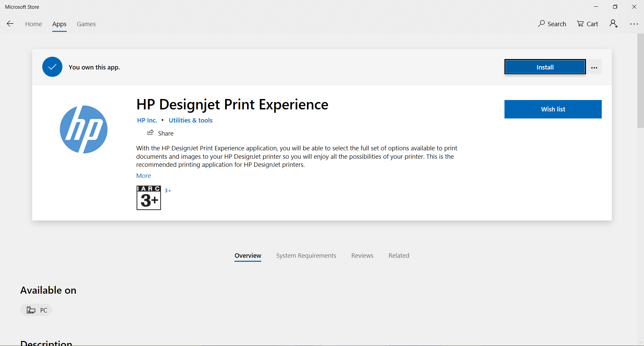The width and height of the screenshot is (644, 346).
Task: Click the vertical scrollbar thumb
Action: coord(640,81)
